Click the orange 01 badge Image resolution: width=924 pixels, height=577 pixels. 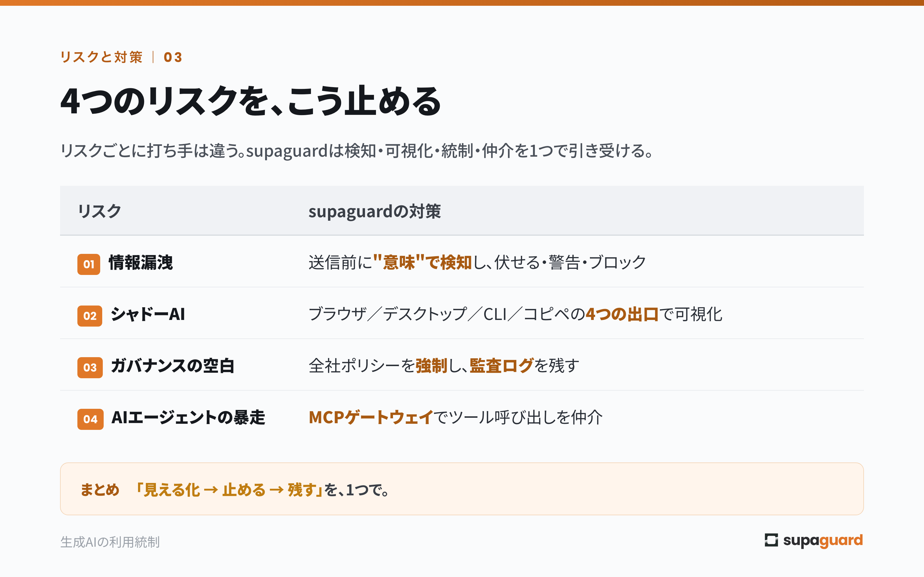(x=89, y=264)
